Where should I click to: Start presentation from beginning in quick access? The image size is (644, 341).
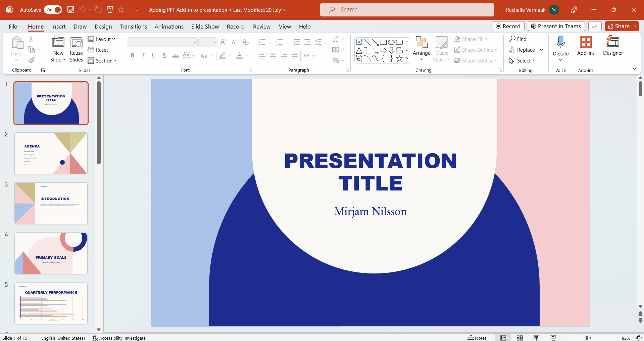click(110, 10)
